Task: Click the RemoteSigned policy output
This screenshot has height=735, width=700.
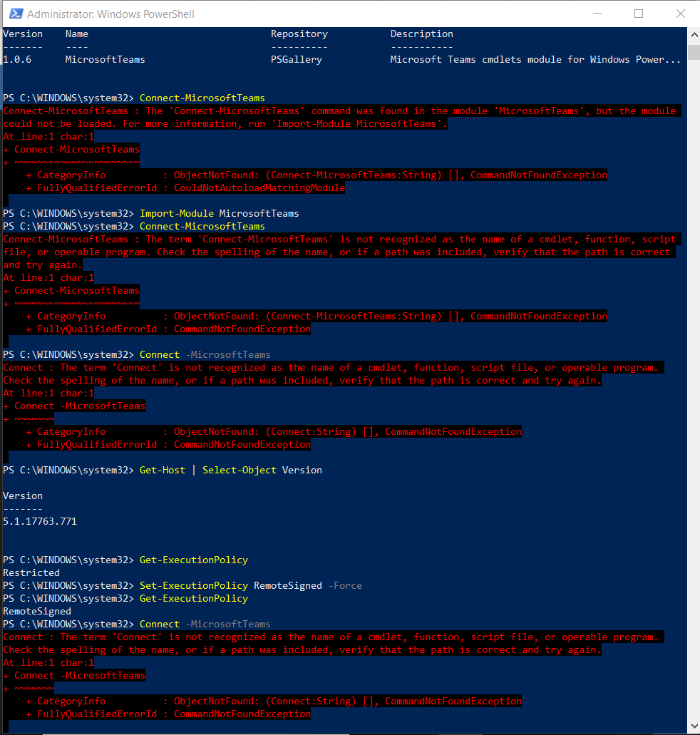Action: coord(36,611)
